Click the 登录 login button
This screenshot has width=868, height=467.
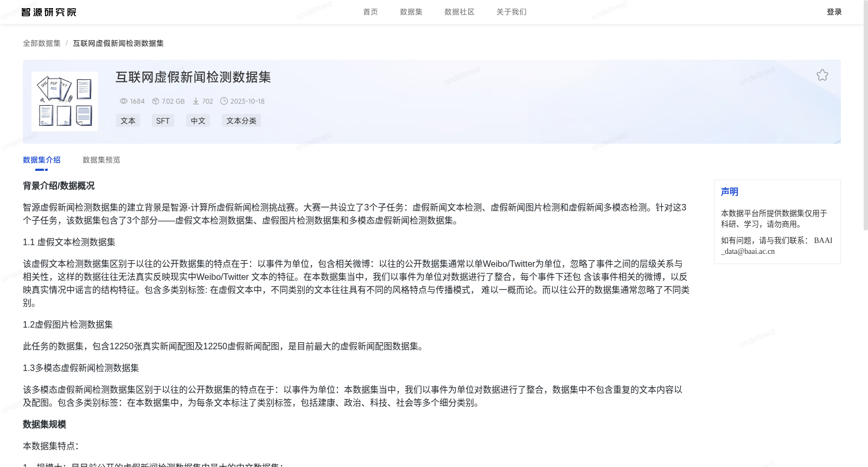pos(834,12)
